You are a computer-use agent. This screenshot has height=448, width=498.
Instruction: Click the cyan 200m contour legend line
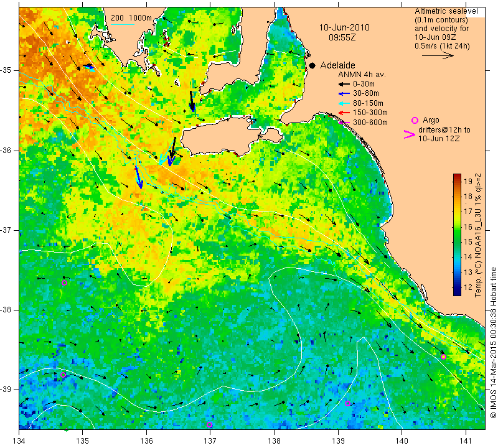pos(123,24)
